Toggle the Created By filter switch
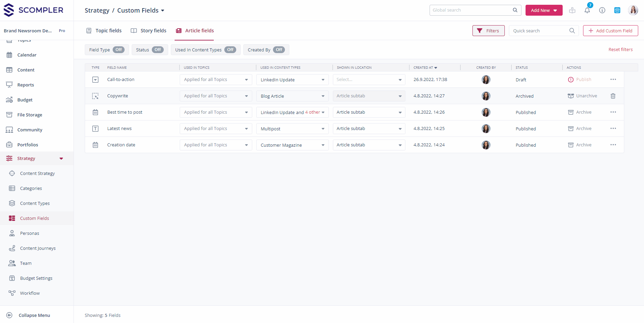This screenshot has width=644, height=323. pyautogui.click(x=279, y=50)
